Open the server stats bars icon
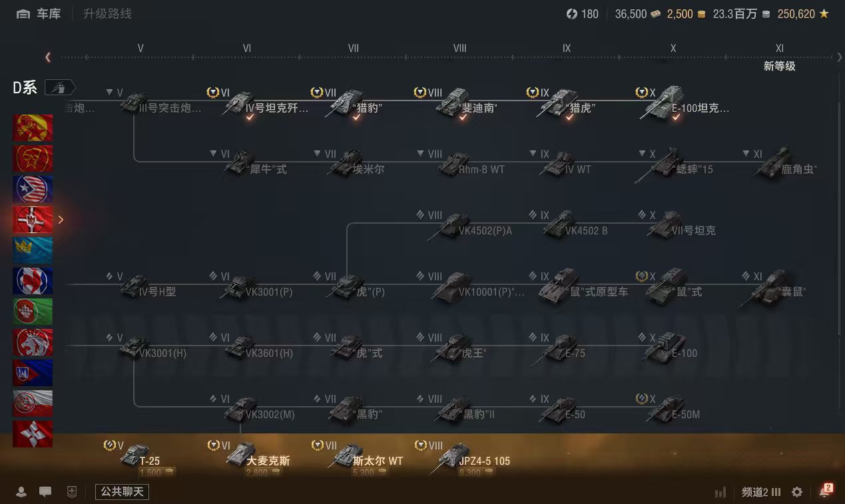This screenshot has height=504, width=845. [x=720, y=493]
